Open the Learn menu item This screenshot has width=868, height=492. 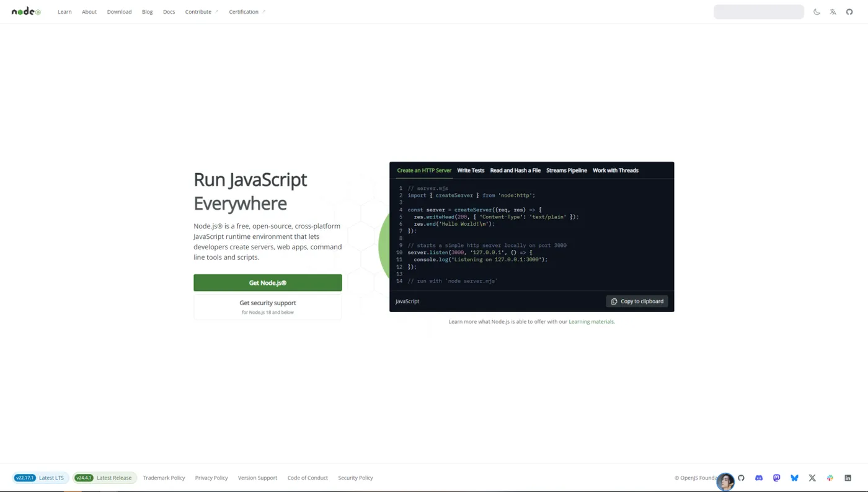click(x=64, y=12)
